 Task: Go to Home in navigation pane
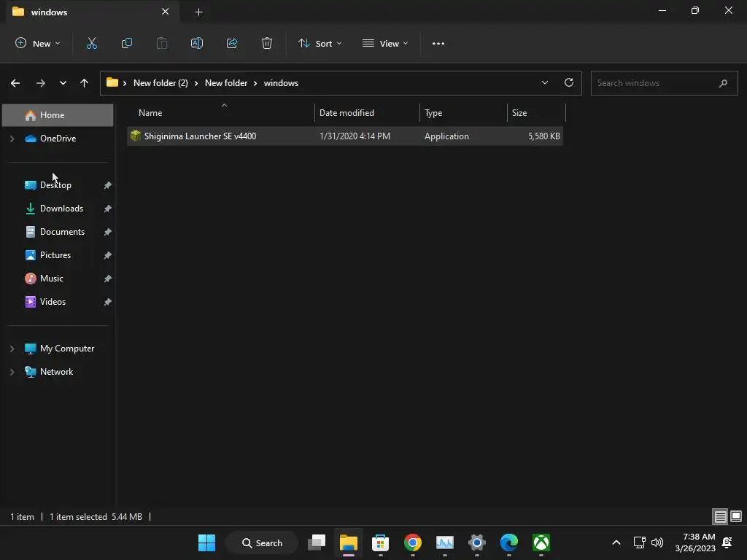pyautogui.click(x=58, y=115)
